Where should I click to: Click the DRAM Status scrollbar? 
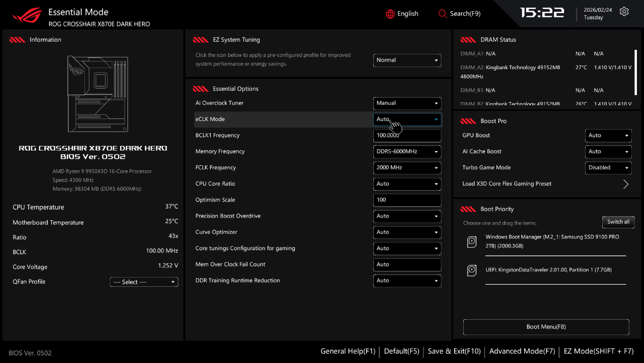tap(635, 72)
